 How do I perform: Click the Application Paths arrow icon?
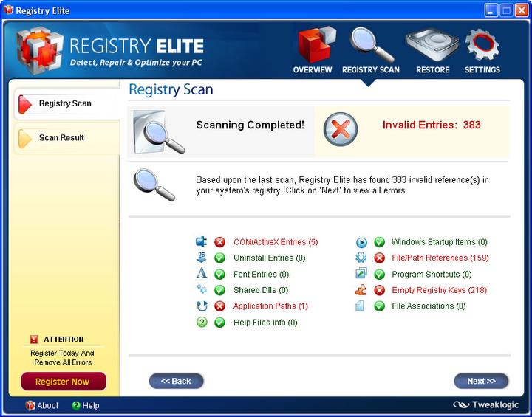point(202,306)
